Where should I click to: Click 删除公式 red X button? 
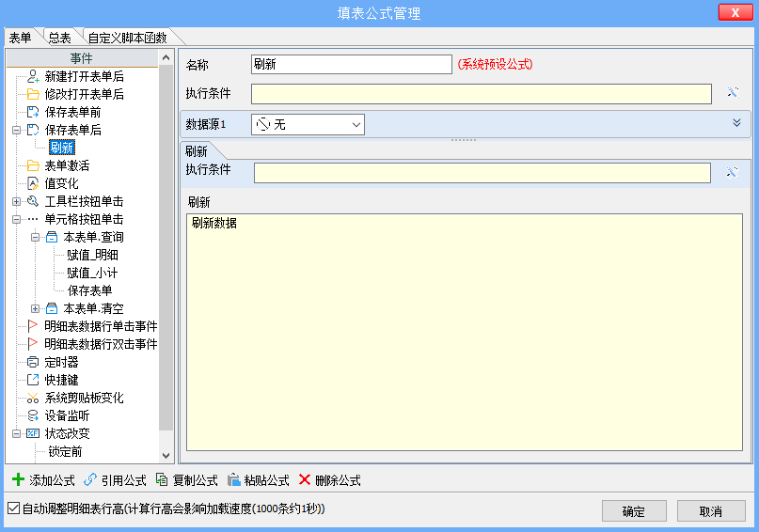coord(329,480)
